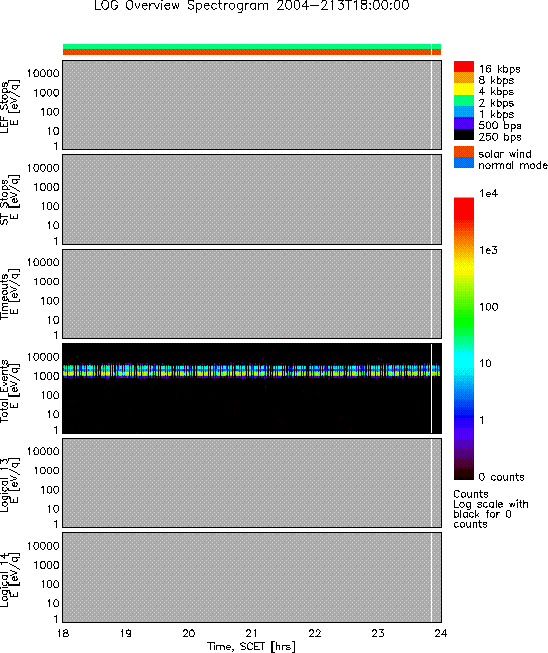Click the white gap line in Total Events
This screenshot has width=548, height=653.
click(431, 388)
